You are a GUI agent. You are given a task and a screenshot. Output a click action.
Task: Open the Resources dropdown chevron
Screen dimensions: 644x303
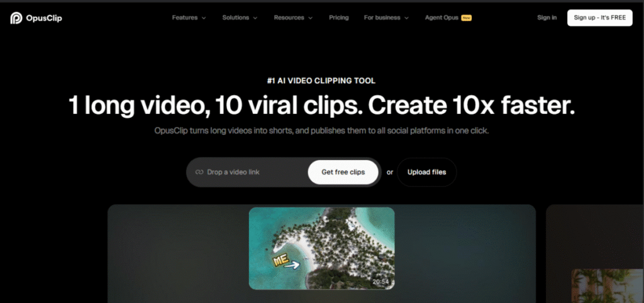(x=310, y=18)
